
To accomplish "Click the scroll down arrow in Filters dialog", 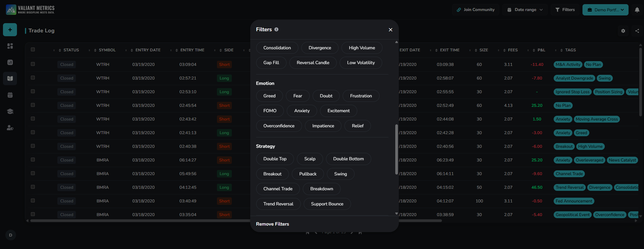I will click(x=396, y=214).
